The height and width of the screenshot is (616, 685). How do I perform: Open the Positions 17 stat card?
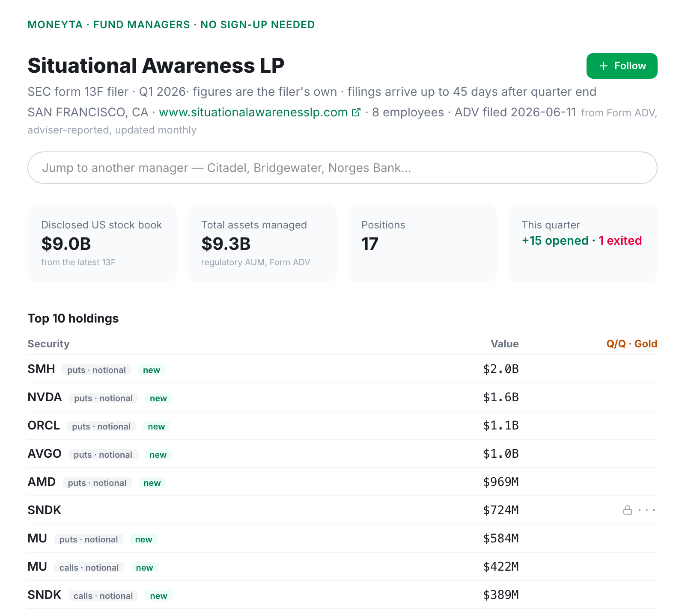[423, 243]
